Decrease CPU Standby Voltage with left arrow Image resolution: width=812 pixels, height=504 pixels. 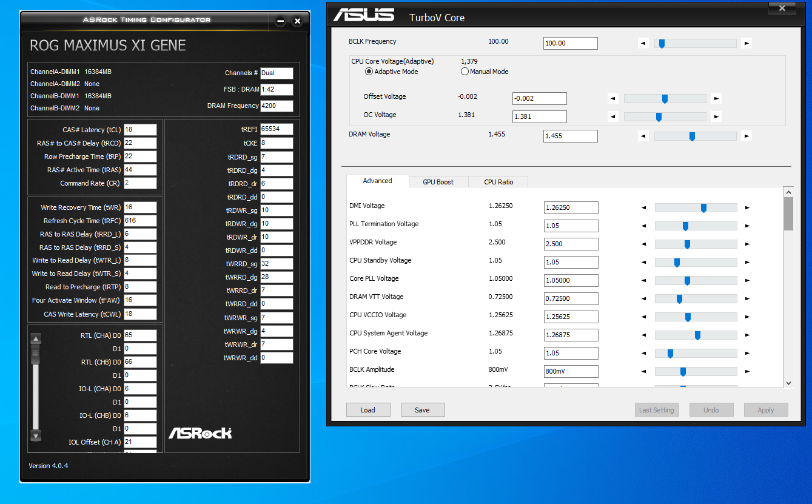click(644, 262)
